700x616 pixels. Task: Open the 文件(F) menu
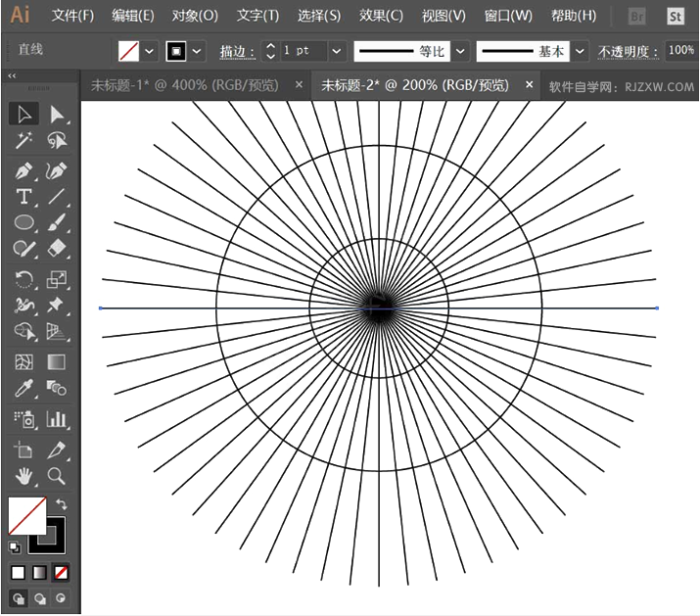[x=72, y=16]
